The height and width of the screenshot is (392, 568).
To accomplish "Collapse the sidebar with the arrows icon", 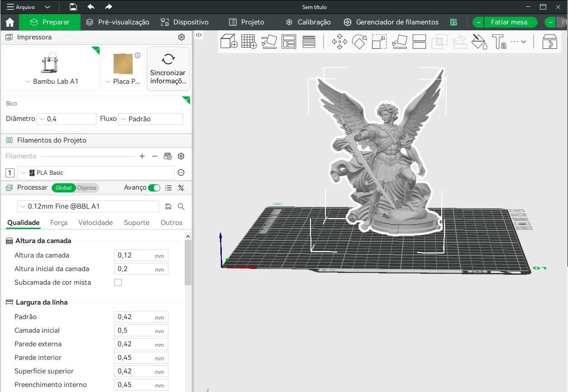I will pos(199,35).
